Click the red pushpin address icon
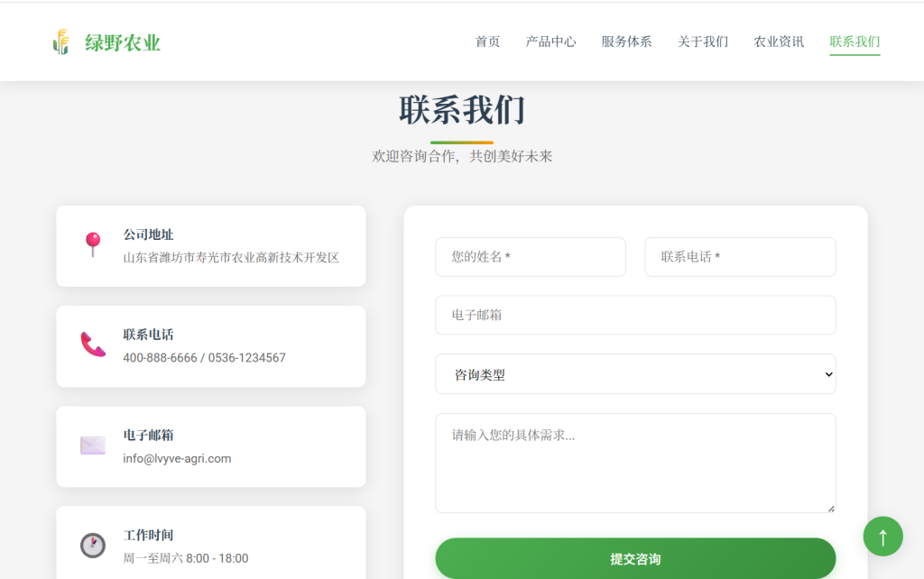 pyautogui.click(x=93, y=244)
